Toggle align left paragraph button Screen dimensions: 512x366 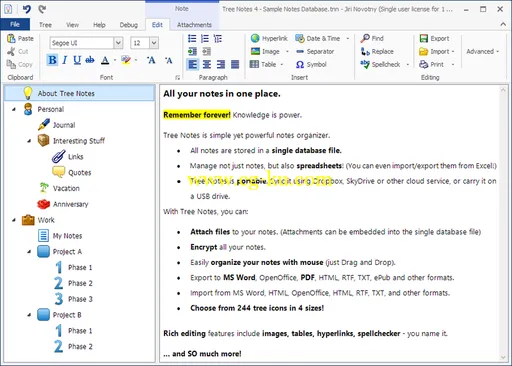click(x=192, y=64)
